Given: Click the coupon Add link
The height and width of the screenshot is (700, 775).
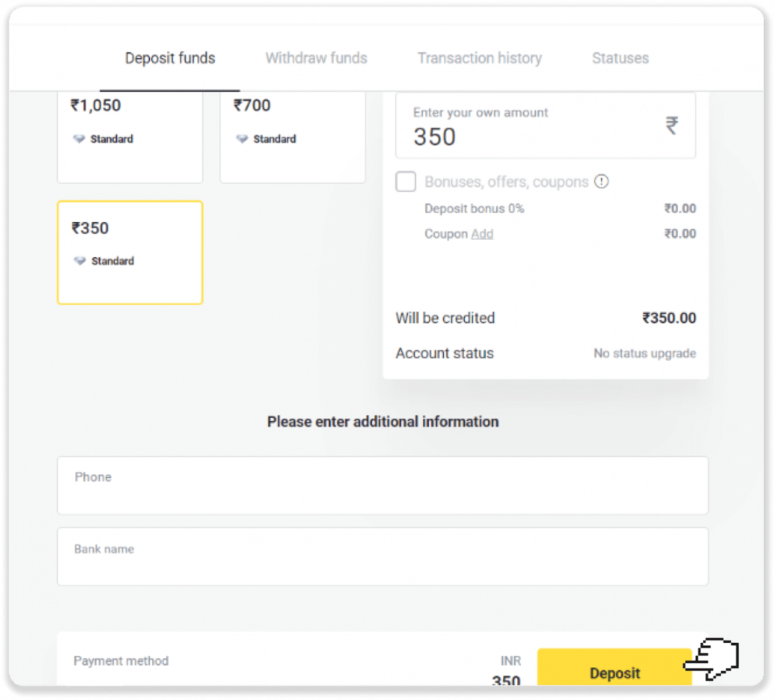Looking at the screenshot, I should [482, 234].
